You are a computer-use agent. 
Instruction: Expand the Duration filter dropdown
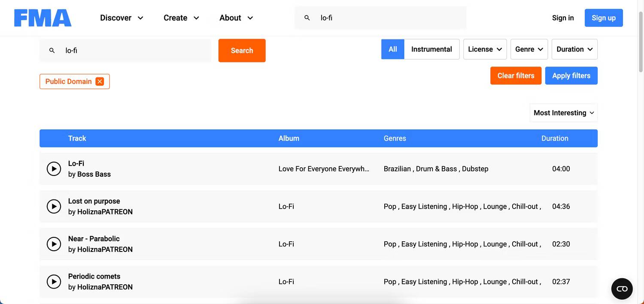(x=574, y=49)
